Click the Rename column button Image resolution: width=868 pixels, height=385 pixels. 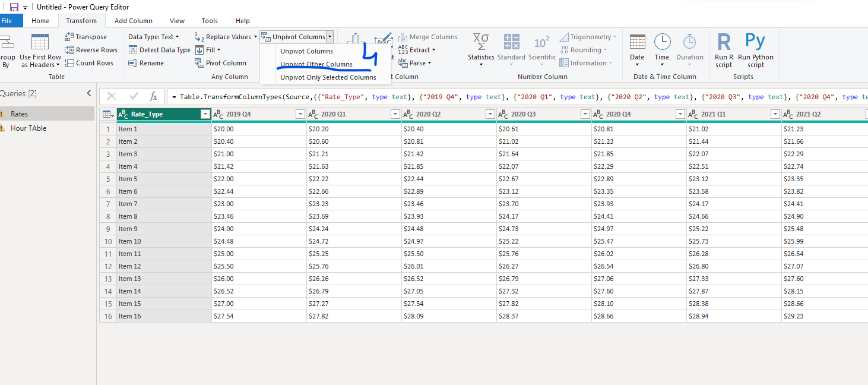coord(147,63)
